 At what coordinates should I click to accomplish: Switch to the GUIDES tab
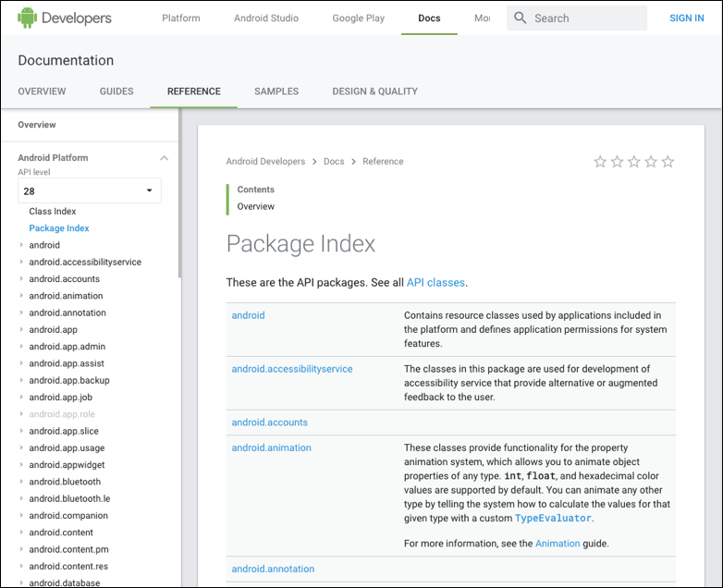[x=116, y=92]
